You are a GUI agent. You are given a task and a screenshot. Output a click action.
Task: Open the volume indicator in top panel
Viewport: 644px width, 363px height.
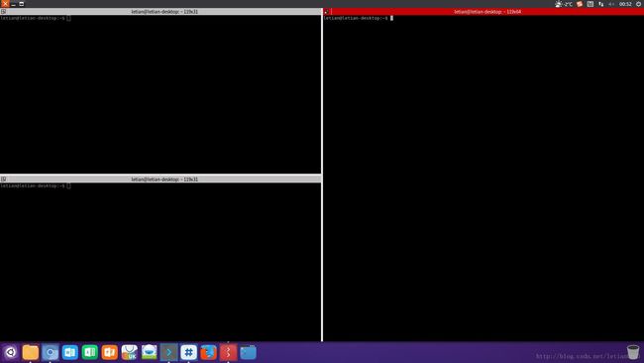click(611, 4)
